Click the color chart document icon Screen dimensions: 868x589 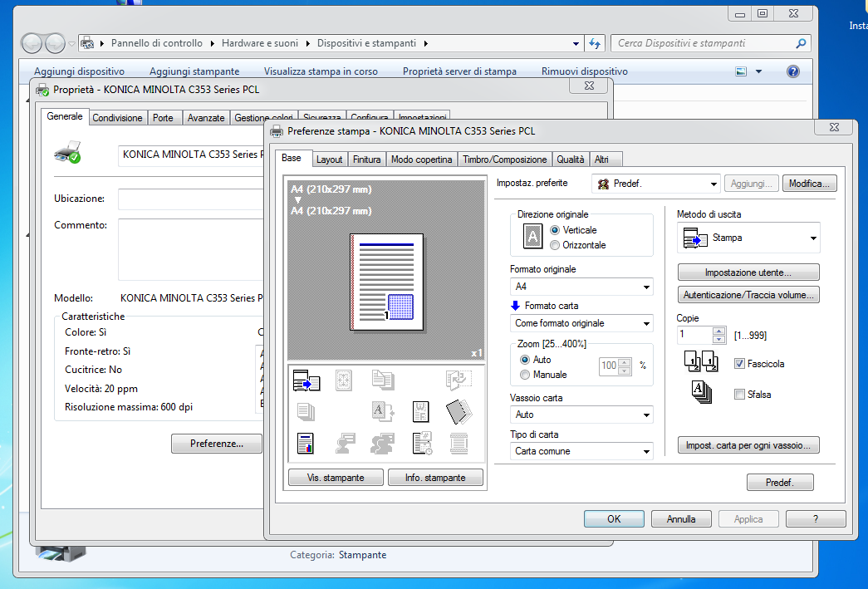(306, 444)
